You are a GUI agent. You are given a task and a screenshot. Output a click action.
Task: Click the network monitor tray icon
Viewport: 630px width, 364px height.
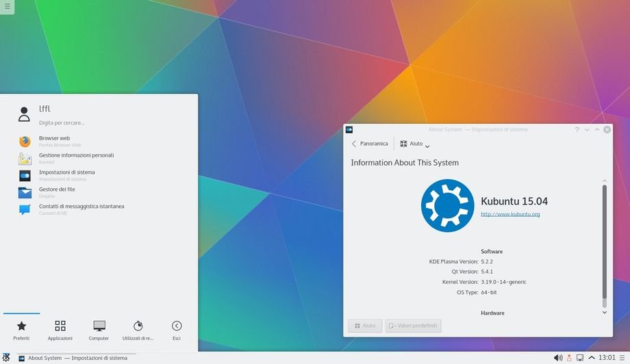pyautogui.click(x=580, y=358)
